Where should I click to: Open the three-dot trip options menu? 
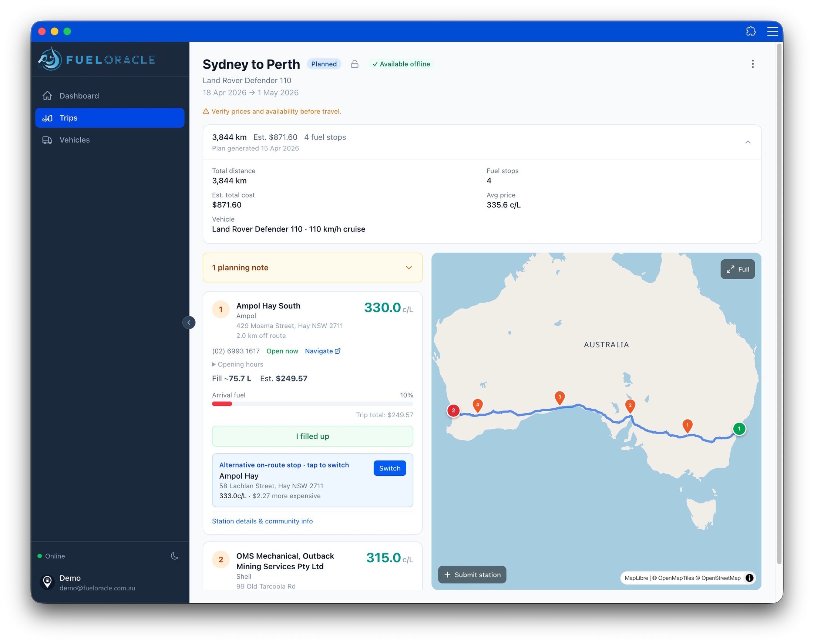pos(752,64)
